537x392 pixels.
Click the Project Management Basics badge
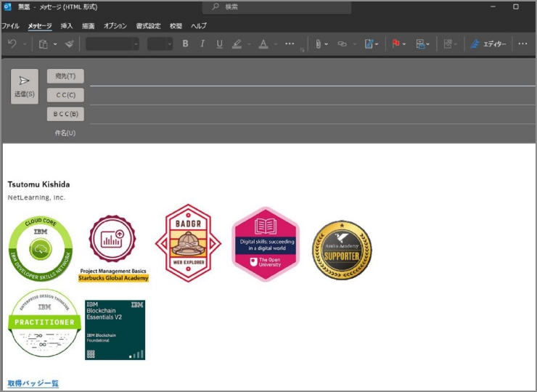click(113, 248)
